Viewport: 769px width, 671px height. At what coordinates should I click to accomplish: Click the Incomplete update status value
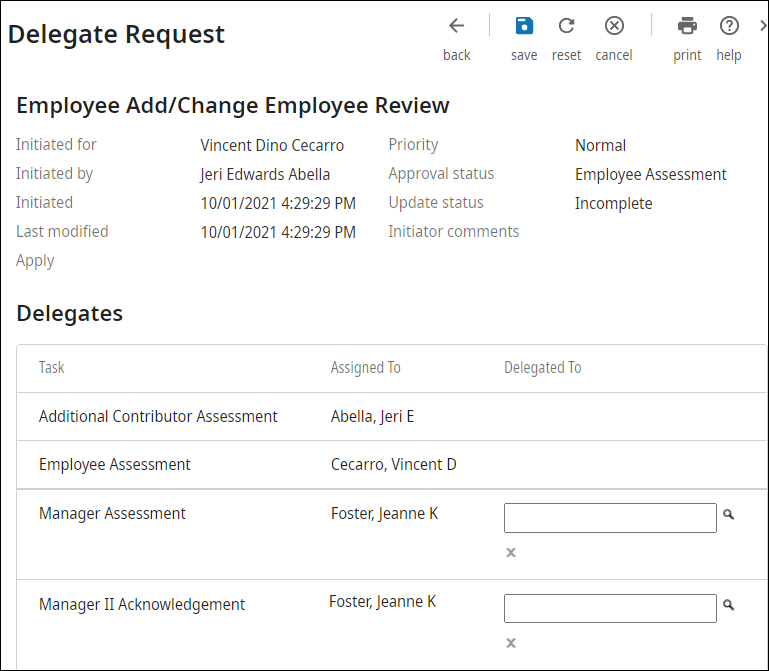[x=613, y=204]
